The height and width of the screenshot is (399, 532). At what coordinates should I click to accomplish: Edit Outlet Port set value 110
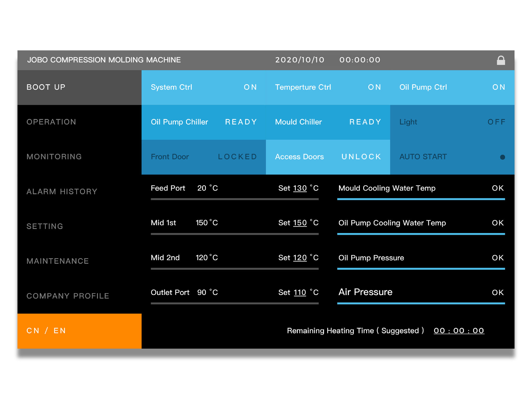pos(300,293)
